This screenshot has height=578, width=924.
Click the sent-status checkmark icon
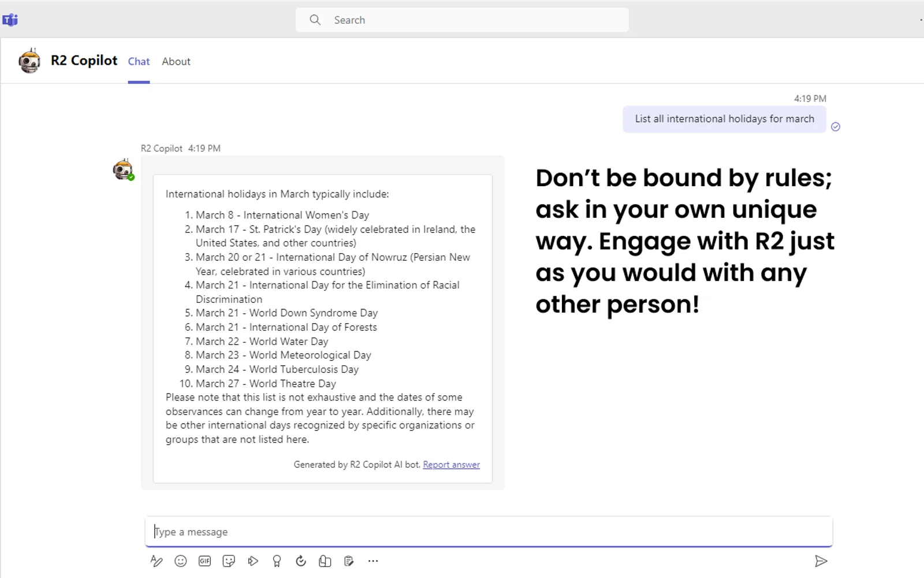click(x=836, y=127)
